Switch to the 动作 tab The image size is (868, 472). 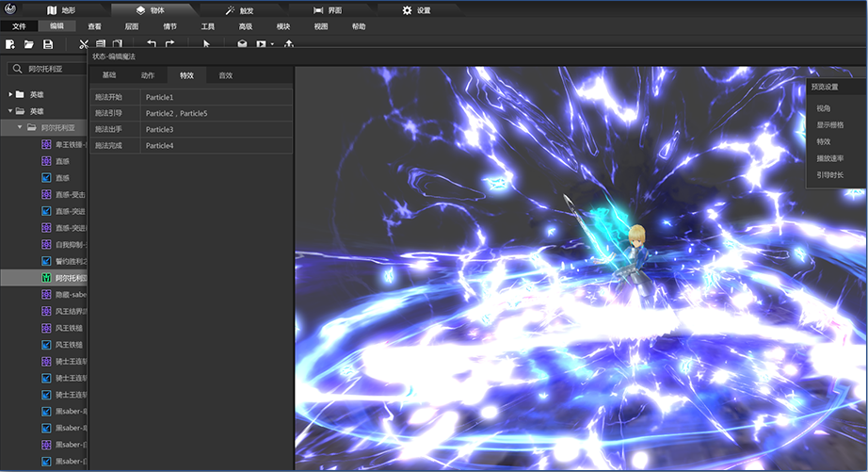click(147, 75)
